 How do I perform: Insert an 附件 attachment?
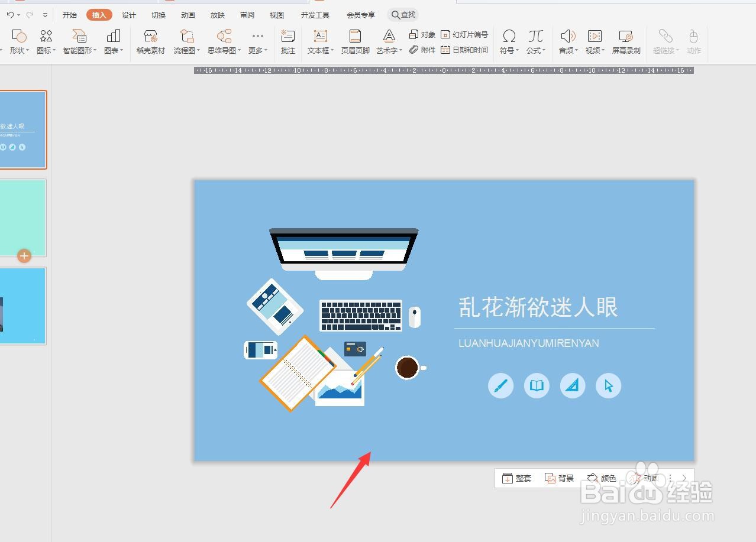pyautogui.click(x=422, y=50)
